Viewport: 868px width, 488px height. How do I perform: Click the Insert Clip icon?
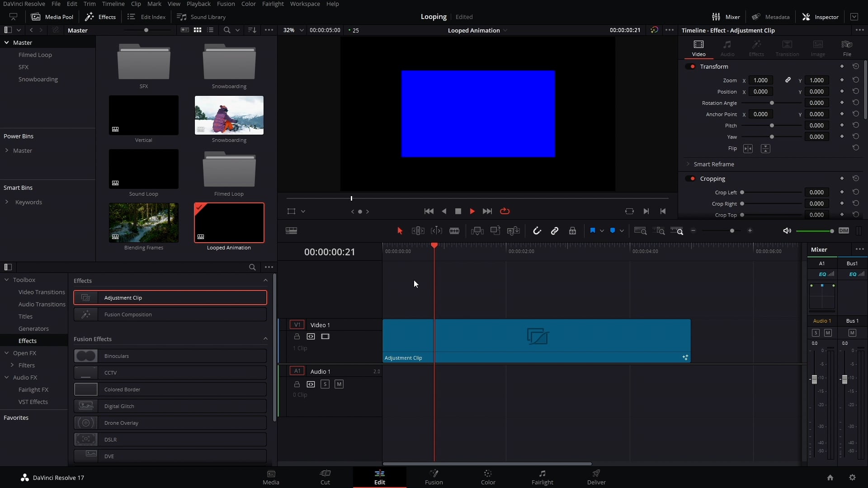pos(477,230)
